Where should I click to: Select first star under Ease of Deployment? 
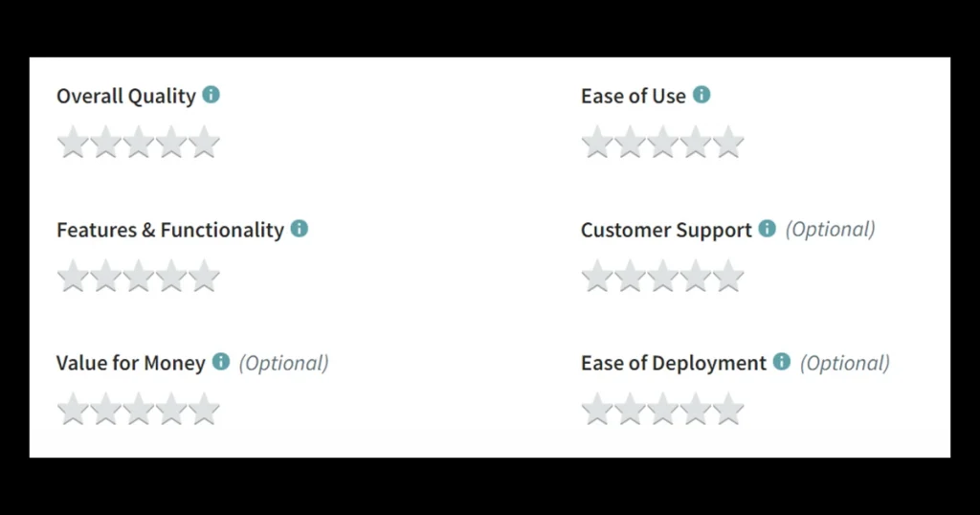point(597,409)
